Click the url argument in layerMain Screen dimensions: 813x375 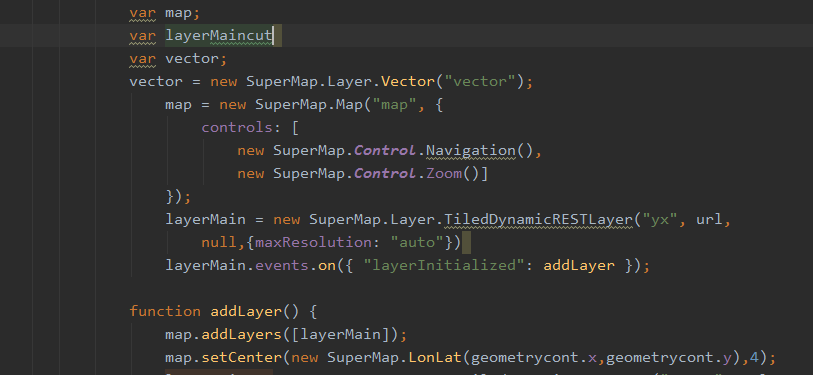click(708, 219)
